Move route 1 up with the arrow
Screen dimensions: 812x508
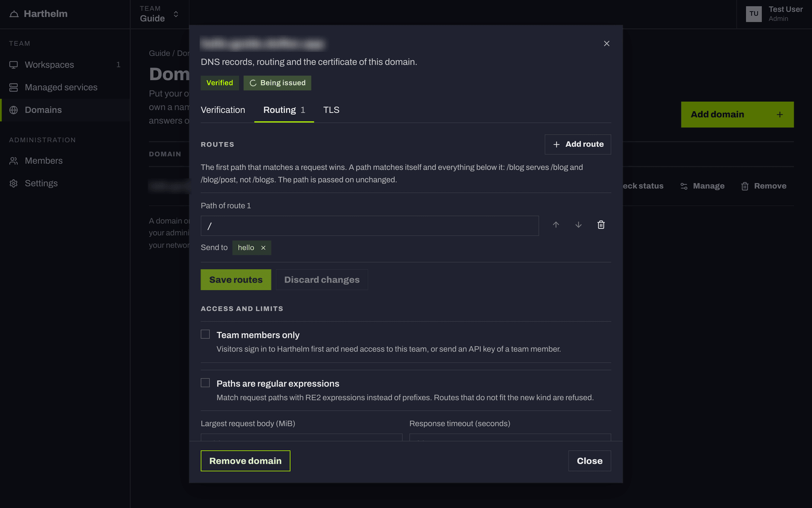coord(556,225)
